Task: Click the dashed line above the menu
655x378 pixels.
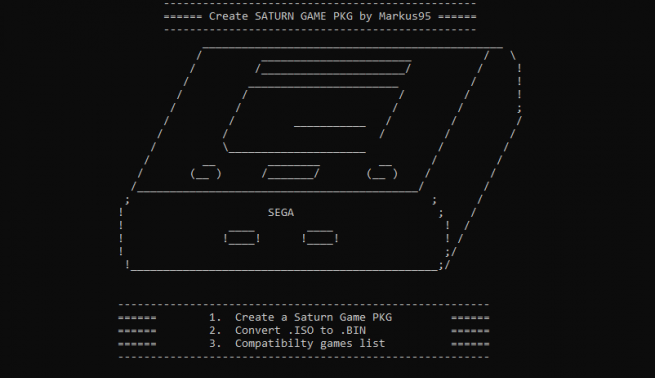Action: (304, 305)
